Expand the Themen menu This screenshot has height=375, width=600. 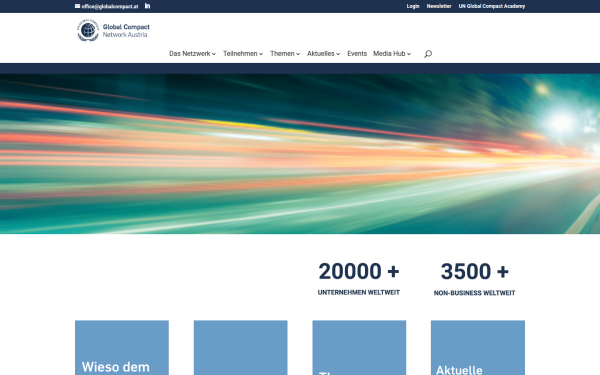point(285,54)
